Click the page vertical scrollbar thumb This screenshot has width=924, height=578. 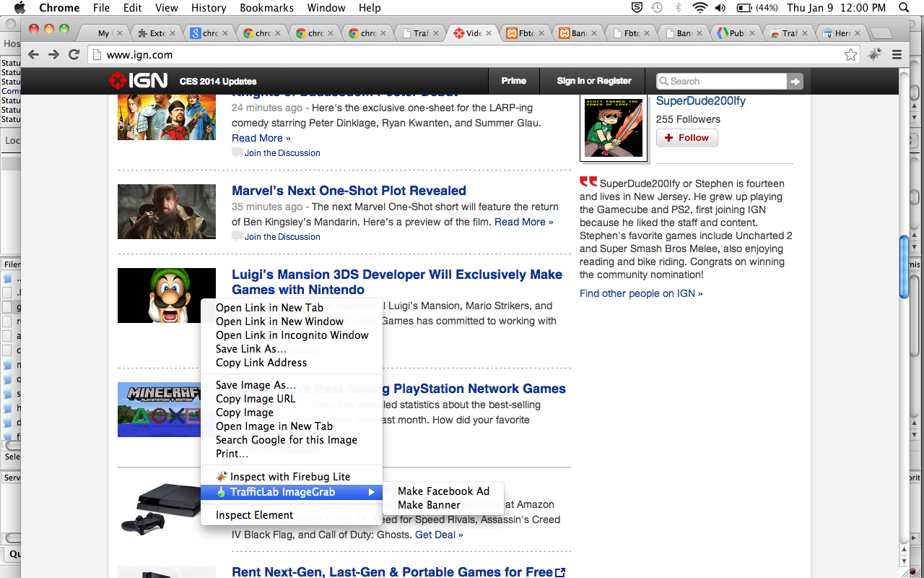coord(904,267)
